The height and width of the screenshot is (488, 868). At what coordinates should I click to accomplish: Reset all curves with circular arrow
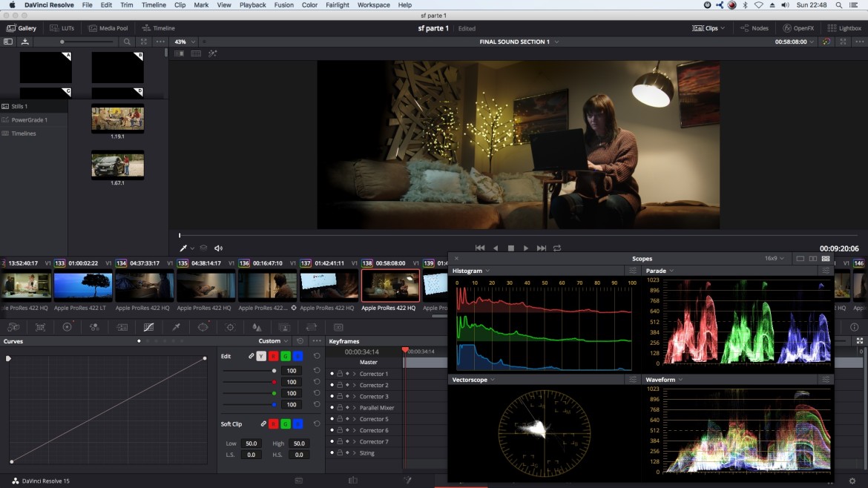[x=300, y=341]
